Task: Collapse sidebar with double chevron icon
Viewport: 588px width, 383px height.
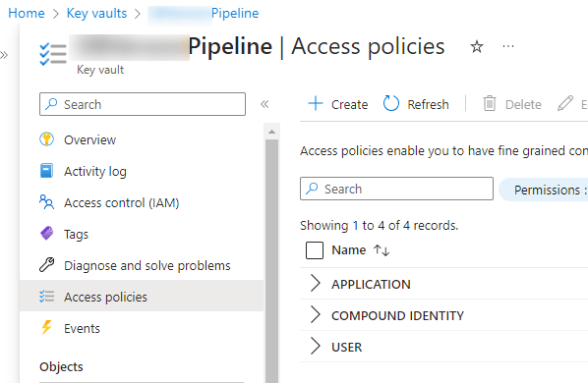Action: tap(265, 104)
